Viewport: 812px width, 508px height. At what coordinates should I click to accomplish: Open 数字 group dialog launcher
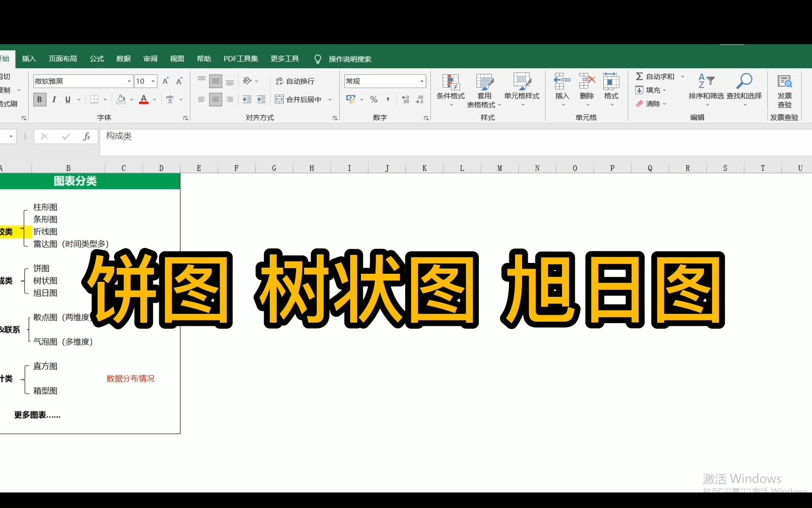(x=426, y=118)
